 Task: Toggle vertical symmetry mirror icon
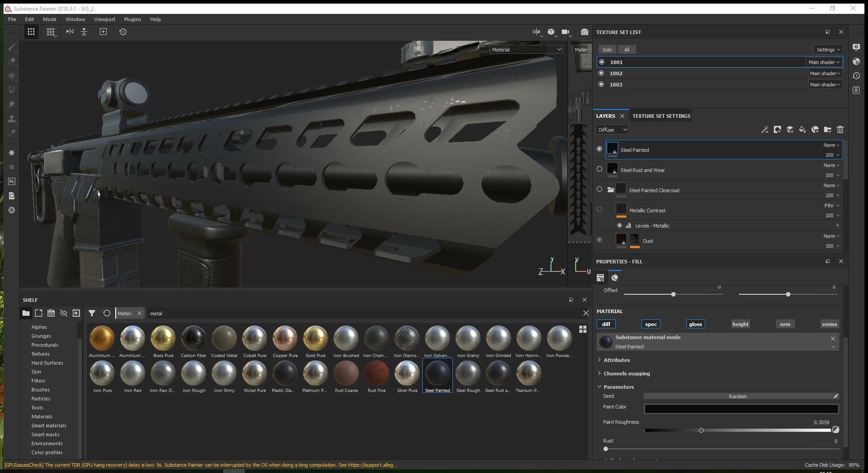[x=70, y=32]
